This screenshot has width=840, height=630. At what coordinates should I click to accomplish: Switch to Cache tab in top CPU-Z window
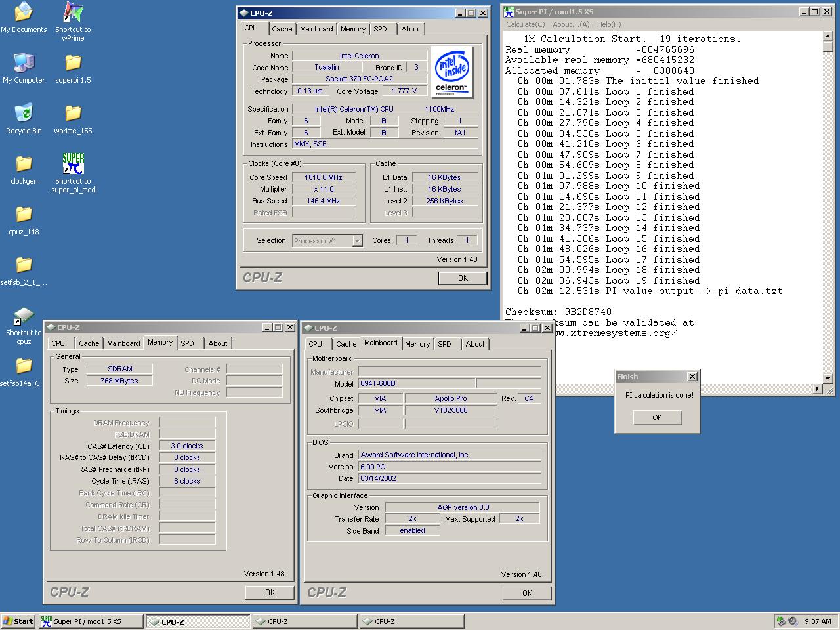tap(282, 29)
